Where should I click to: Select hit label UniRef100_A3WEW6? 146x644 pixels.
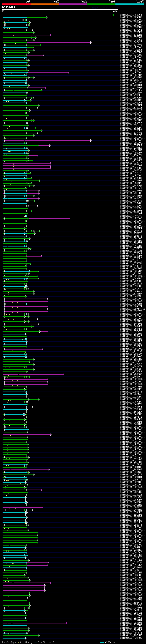click(x=131, y=77)
